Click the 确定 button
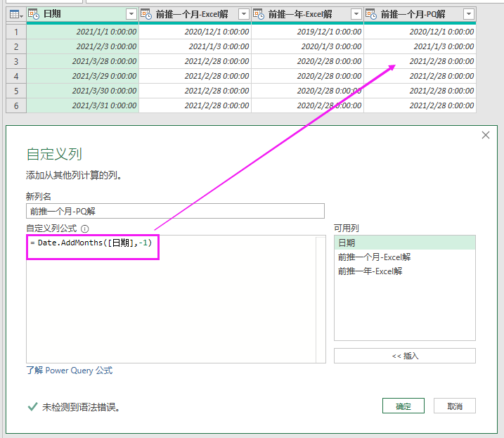The height and width of the screenshot is (438, 504). pos(403,406)
